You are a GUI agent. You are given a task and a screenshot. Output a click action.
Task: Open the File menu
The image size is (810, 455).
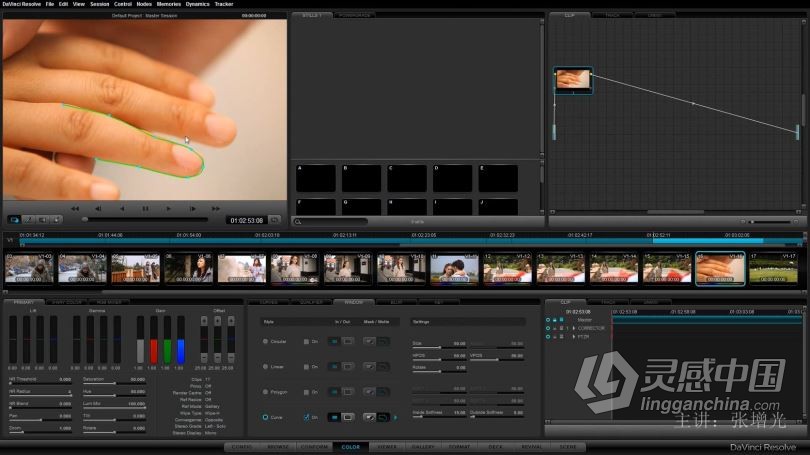[x=50, y=4]
